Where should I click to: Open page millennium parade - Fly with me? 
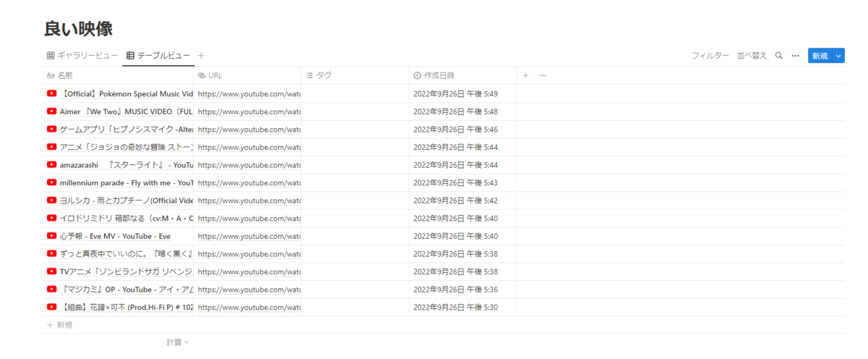tap(127, 182)
